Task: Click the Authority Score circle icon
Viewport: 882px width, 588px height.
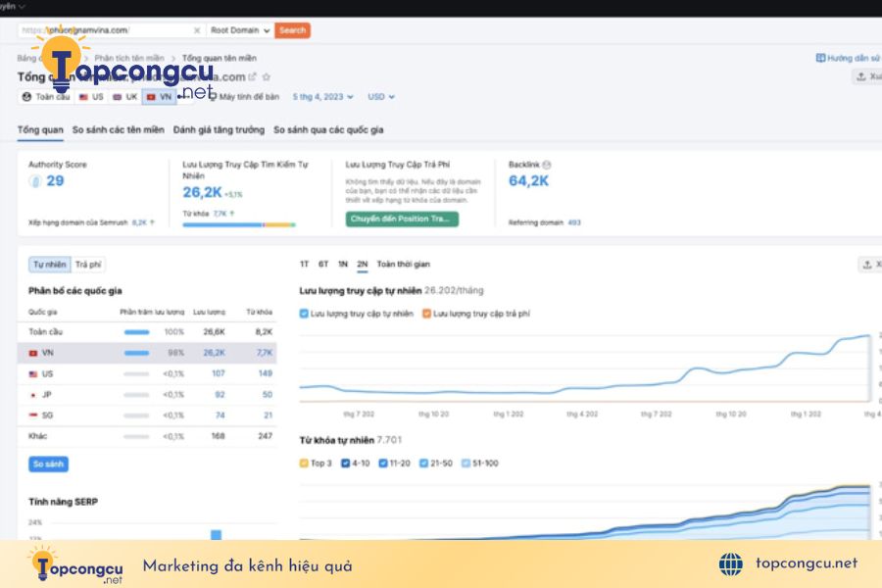Action: [x=35, y=181]
